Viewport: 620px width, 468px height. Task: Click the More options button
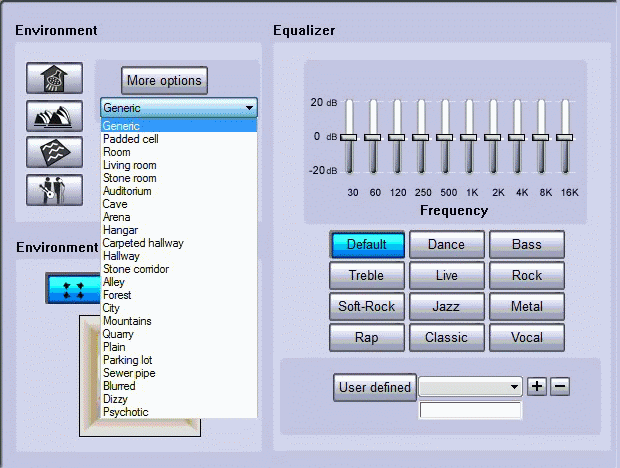click(x=164, y=80)
